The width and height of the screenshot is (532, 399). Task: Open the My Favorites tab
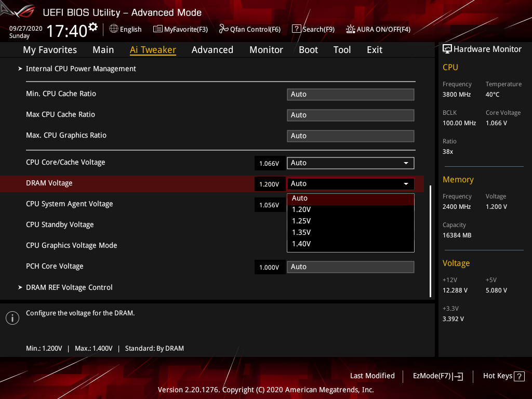(50, 50)
